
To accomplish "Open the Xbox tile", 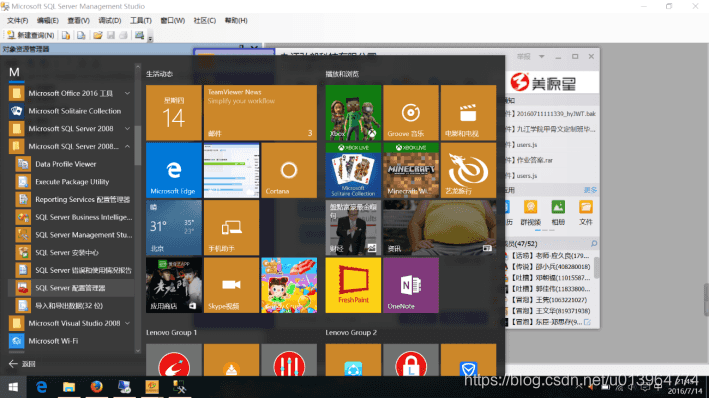I will pos(353,113).
